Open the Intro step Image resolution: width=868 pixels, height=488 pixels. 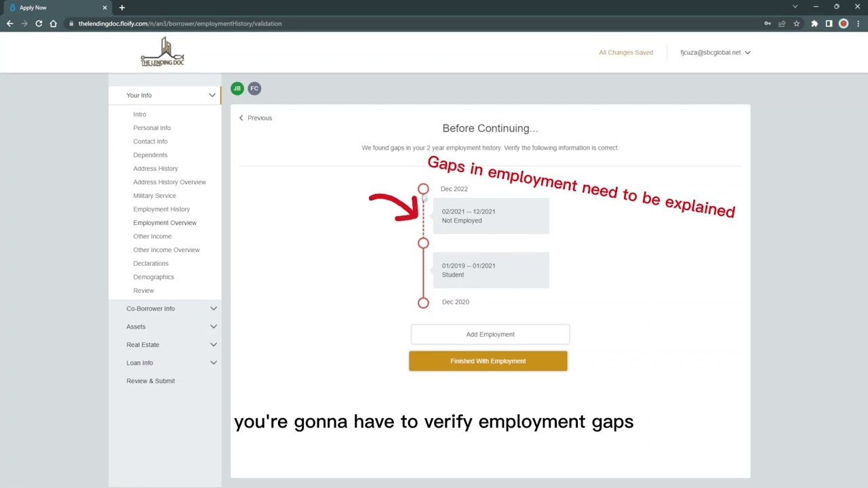(x=140, y=115)
